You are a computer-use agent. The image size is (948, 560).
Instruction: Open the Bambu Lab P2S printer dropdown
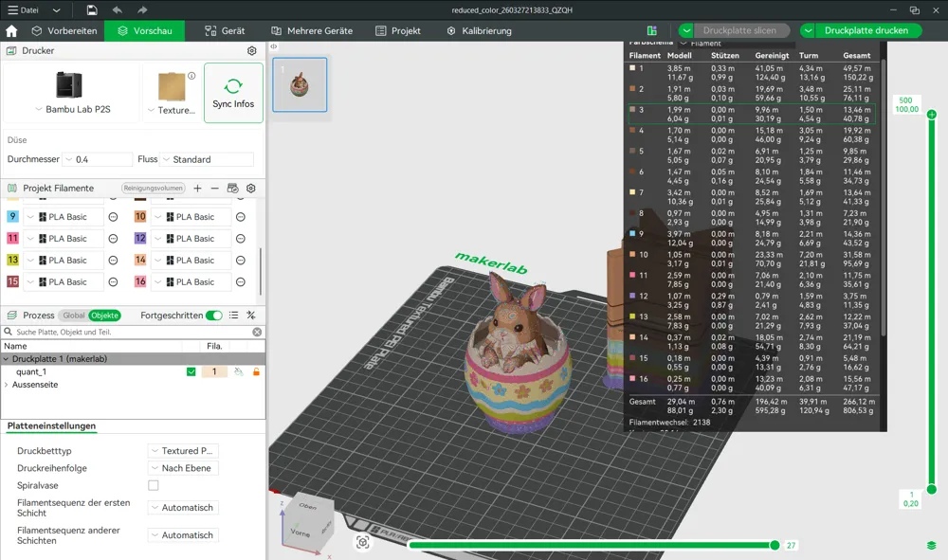[73, 109]
